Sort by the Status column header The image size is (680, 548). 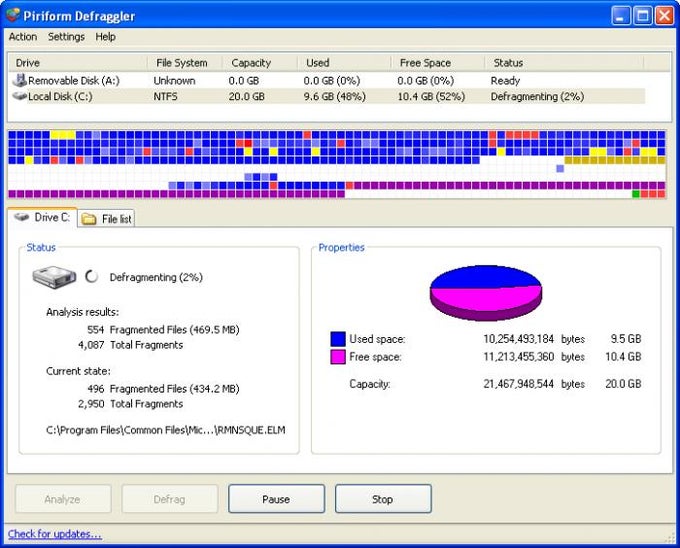(x=564, y=63)
